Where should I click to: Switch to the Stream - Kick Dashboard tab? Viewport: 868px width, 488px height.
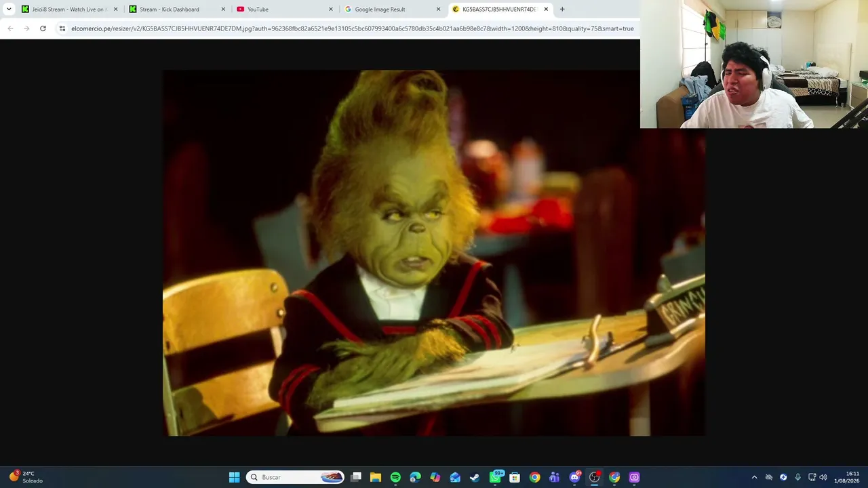click(x=176, y=9)
